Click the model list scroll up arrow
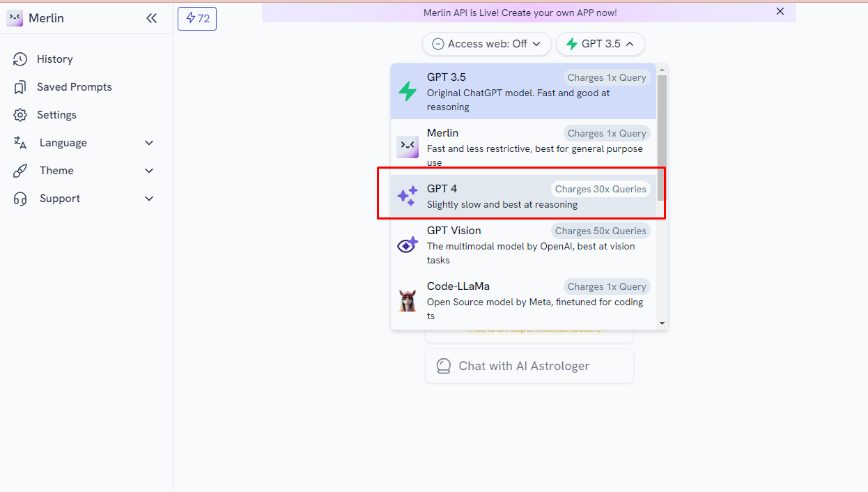Screen dimensions: 868x492 pyautogui.click(x=662, y=69)
